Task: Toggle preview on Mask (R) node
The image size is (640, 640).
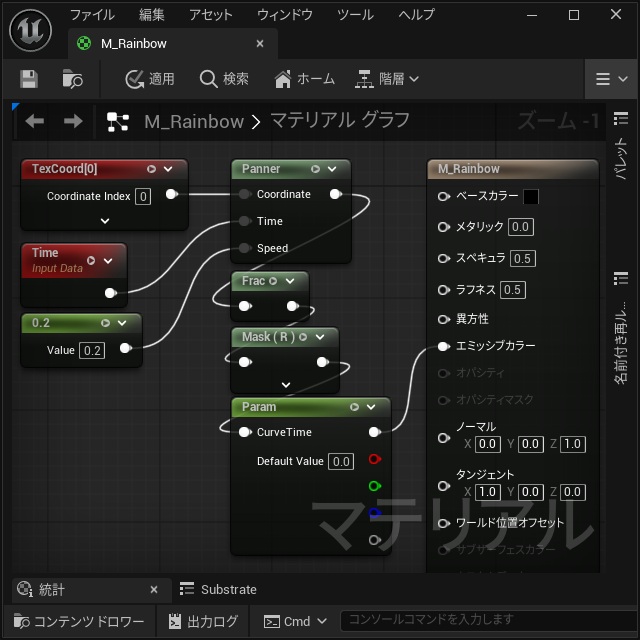Action: click(x=303, y=337)
